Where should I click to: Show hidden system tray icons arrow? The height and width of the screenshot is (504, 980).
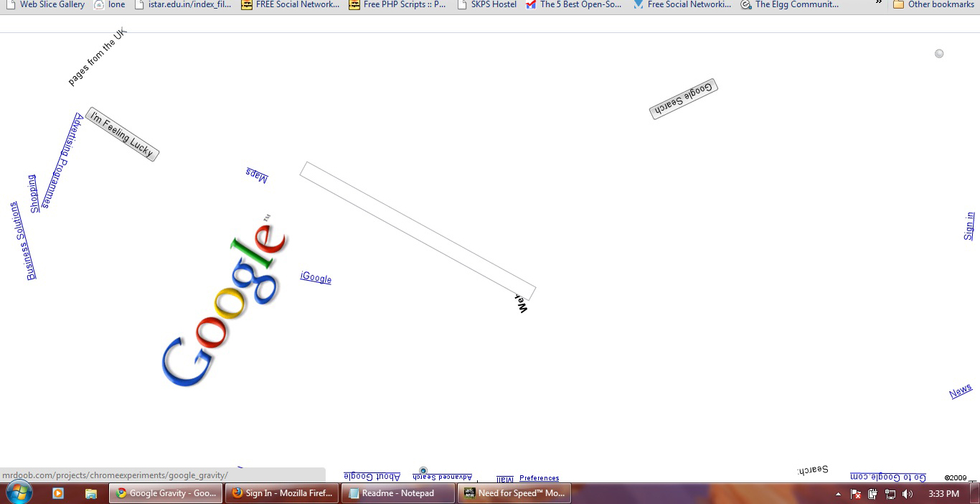839,494
